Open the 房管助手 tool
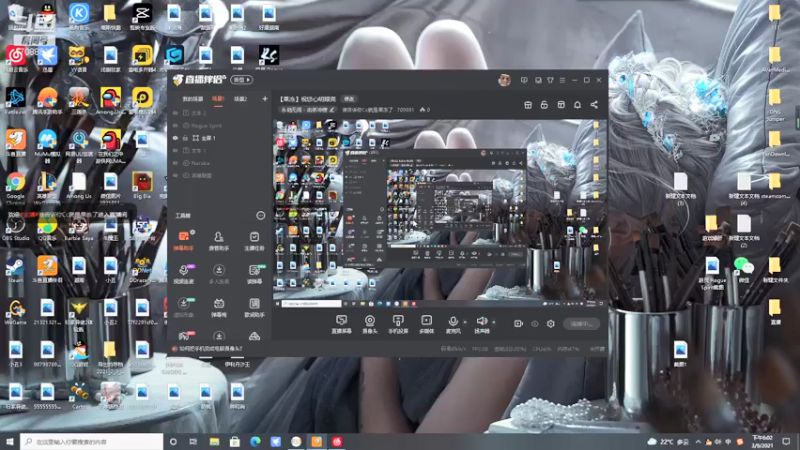The image size is (800, 450). coord(219,240)
